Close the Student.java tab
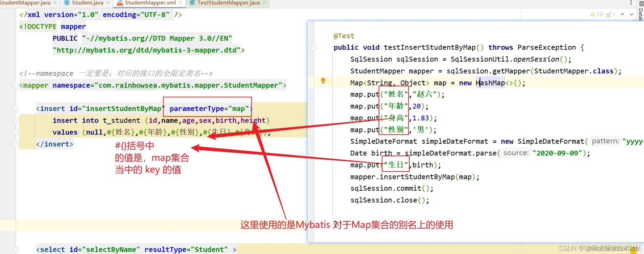The height and width of the screenshot is (254, 644). click(x=108, y=3)
